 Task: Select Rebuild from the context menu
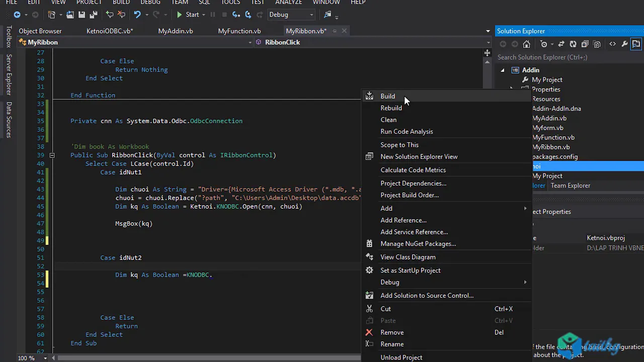(447, 108)
